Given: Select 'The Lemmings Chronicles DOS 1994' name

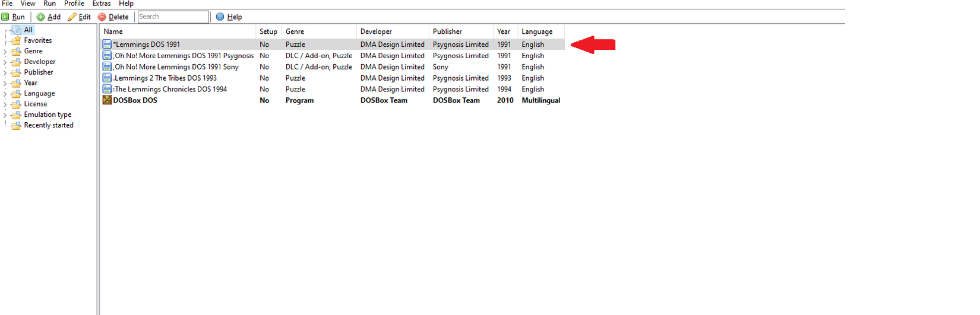Looking at the screenshot, I should [x=170, y=90].
